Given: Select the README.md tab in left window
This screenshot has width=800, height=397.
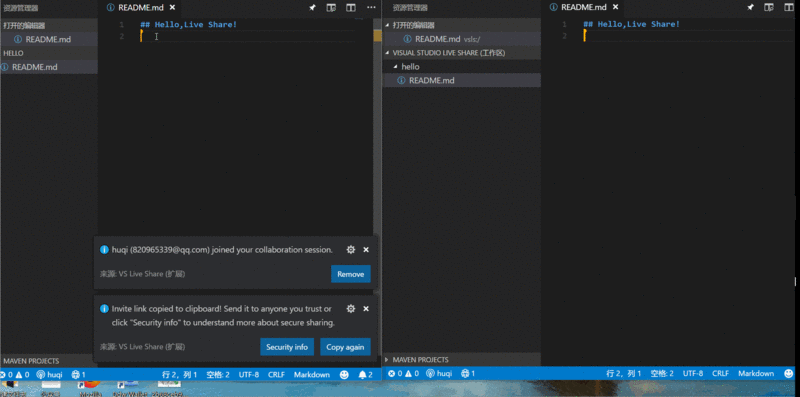Looking at the screenshot, I should click(140, 8).
